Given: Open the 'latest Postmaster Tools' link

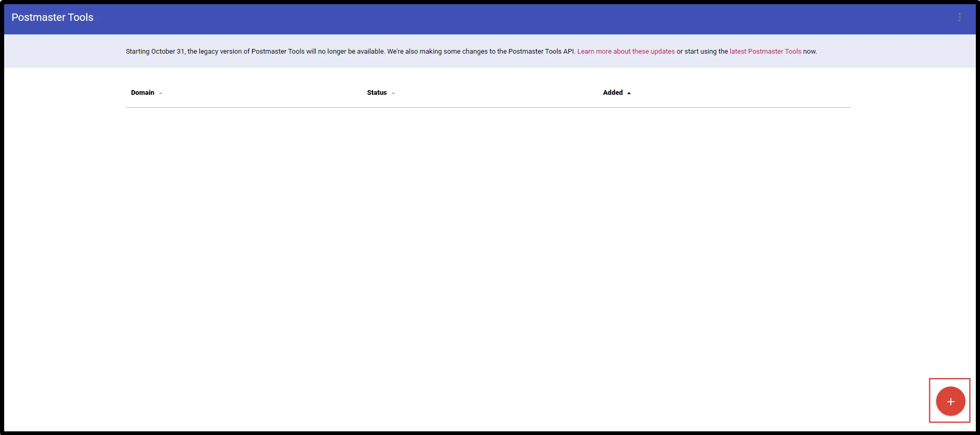Looking at the screenshot, I should point(765,52).
